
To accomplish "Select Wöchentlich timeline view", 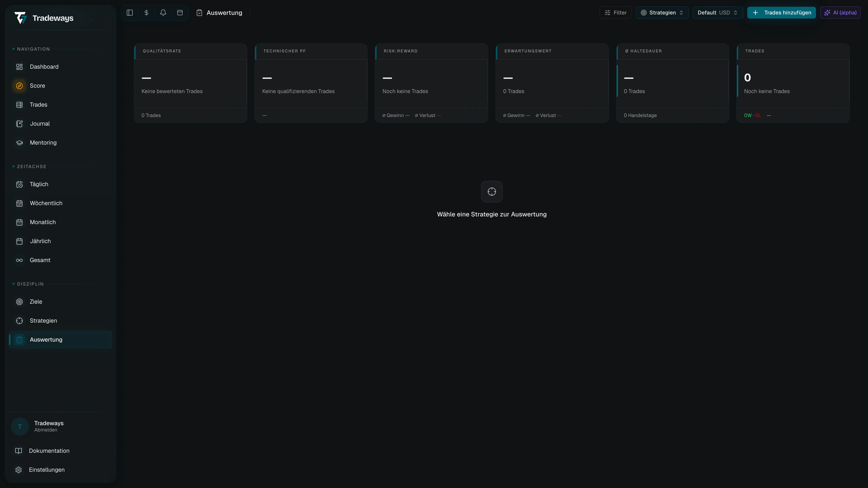I will point(61,203).
